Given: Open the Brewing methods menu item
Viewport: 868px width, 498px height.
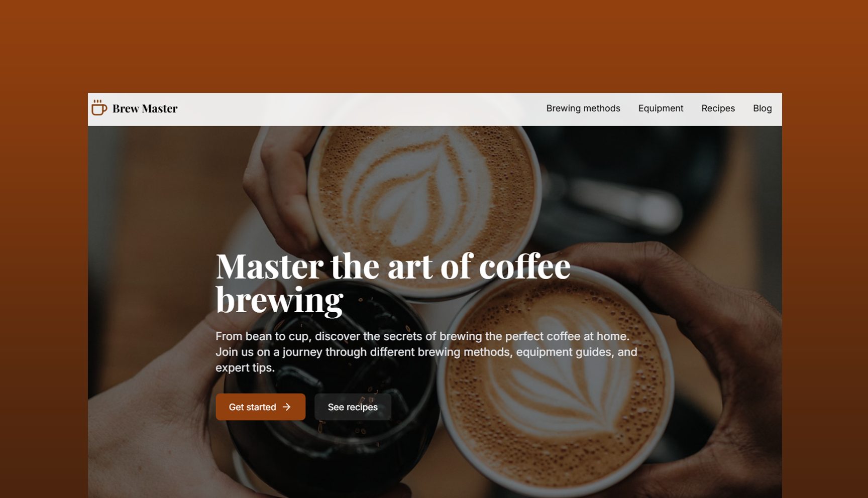Looking at the screenshot, I should 583,108.
